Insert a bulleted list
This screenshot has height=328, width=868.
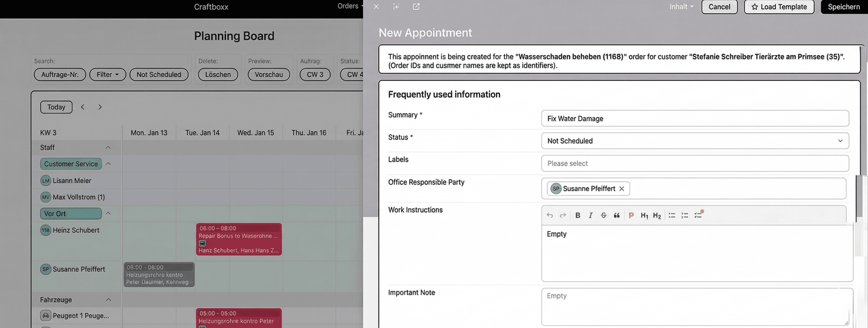(672, 216)
